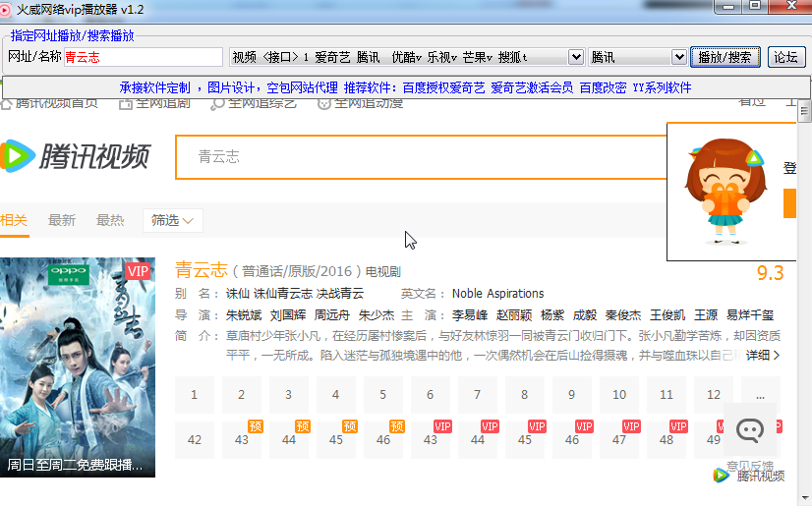Select the 相关 sort tab

click(15, 220)
